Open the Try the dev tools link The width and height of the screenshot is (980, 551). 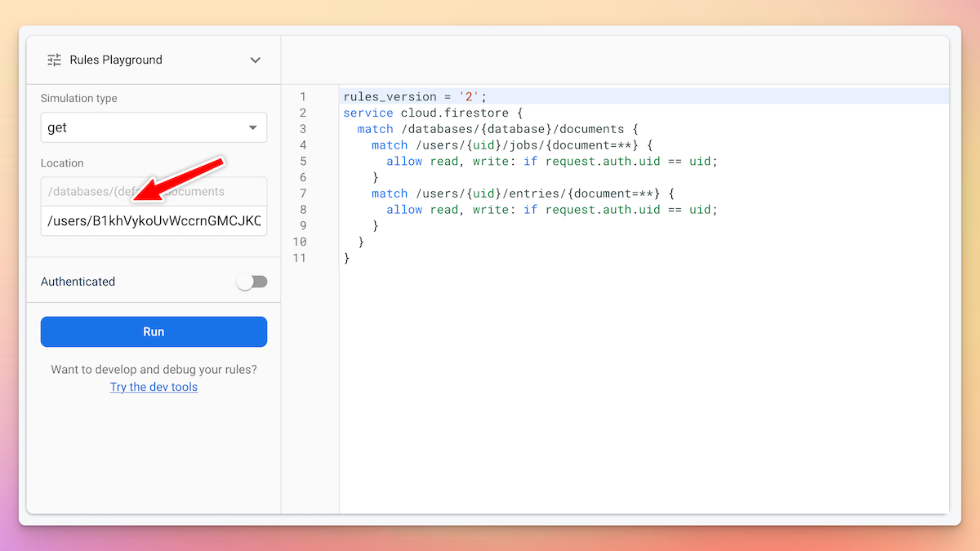point(154,387)
